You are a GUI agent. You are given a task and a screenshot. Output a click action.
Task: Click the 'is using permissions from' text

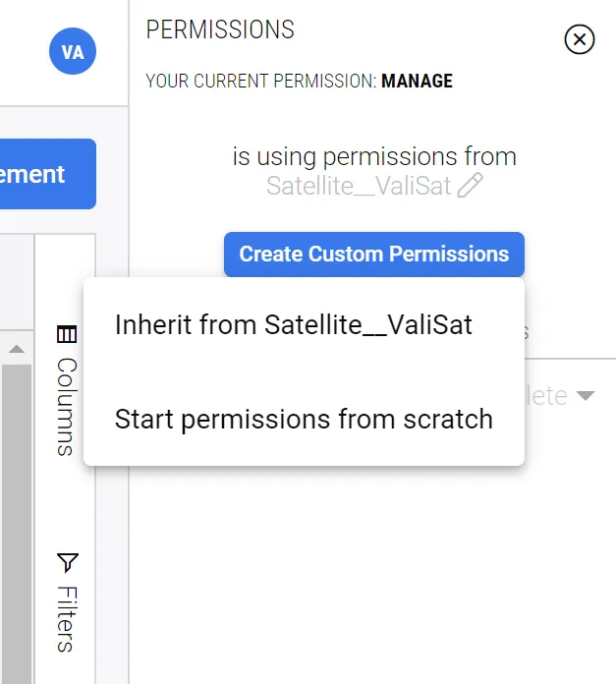[374, 156]
